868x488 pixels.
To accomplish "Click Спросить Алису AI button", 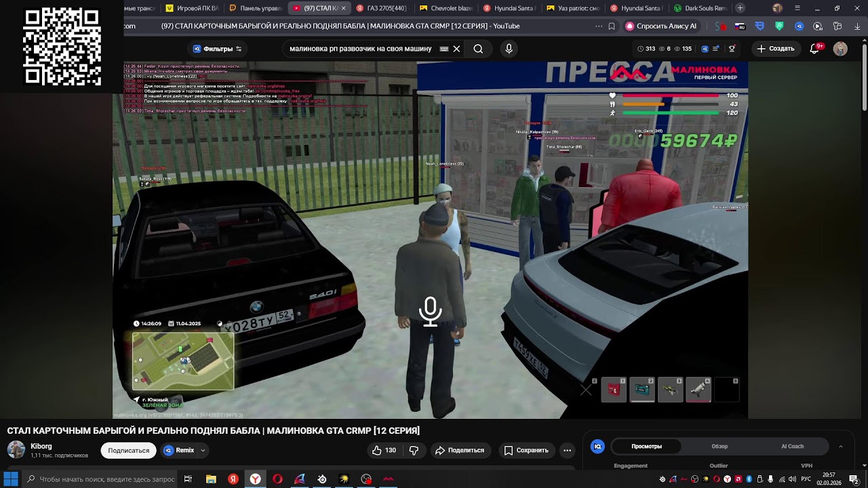I will pyautogui.click(x=662, y=26).
